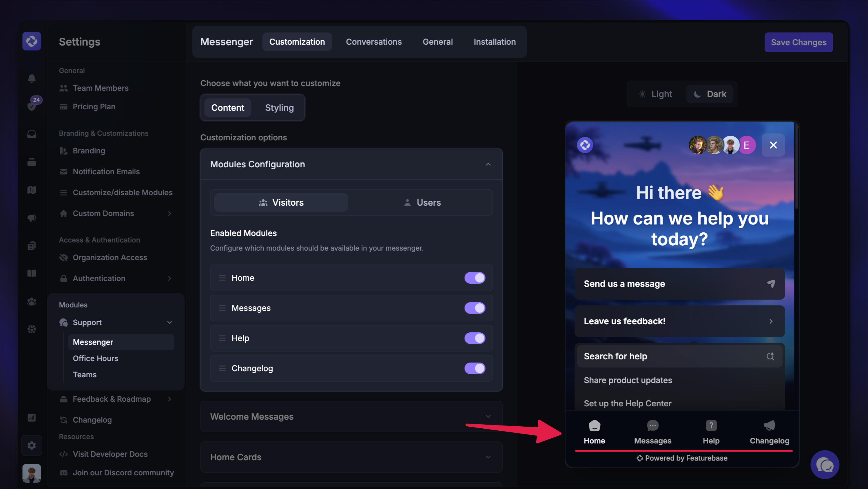Click the Changelog megaphone icon in preview
The image size is (868, 489).
[x=769, y=426]
